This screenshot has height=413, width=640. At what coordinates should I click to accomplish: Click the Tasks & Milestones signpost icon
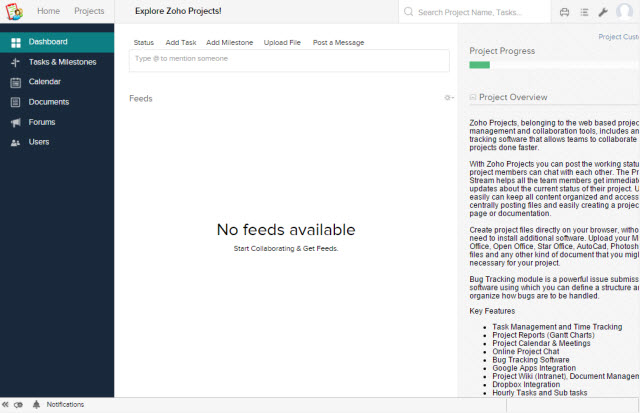point(16,62)
